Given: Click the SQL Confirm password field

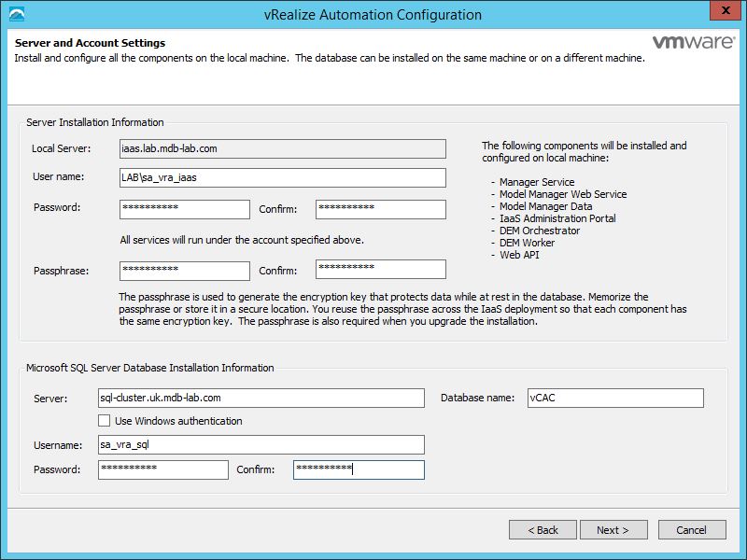Looking at the screenshot, I should click(359, 469).
